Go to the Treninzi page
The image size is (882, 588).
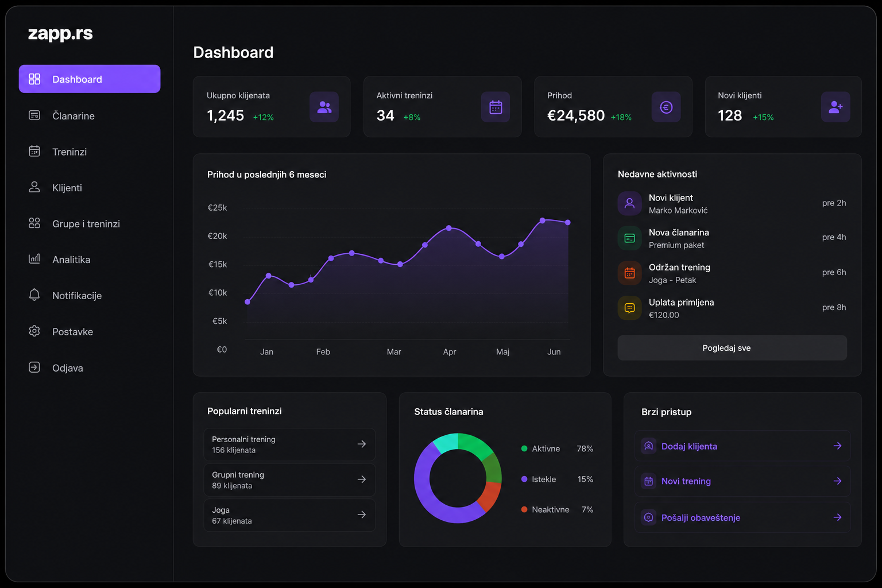[x=90, y=152]
